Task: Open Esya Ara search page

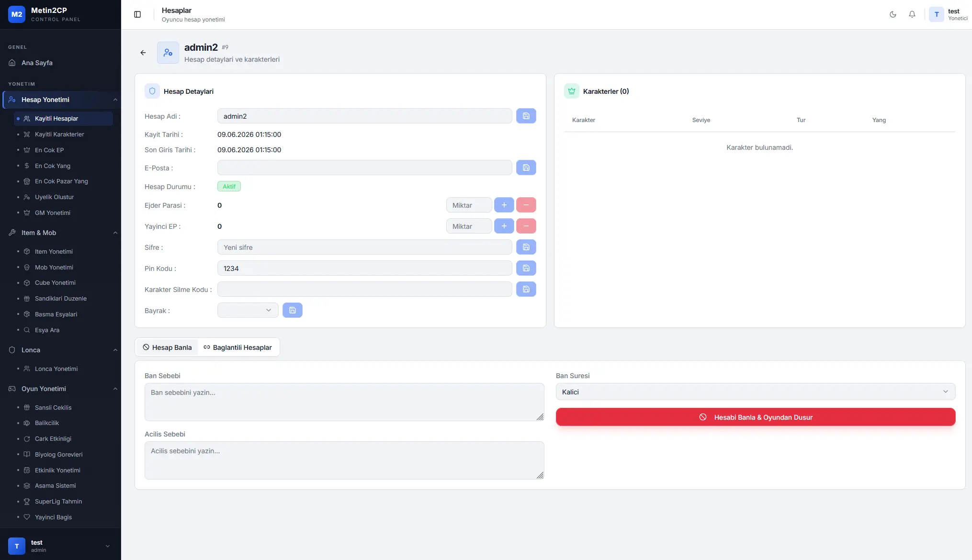Action: coord(63,330)
